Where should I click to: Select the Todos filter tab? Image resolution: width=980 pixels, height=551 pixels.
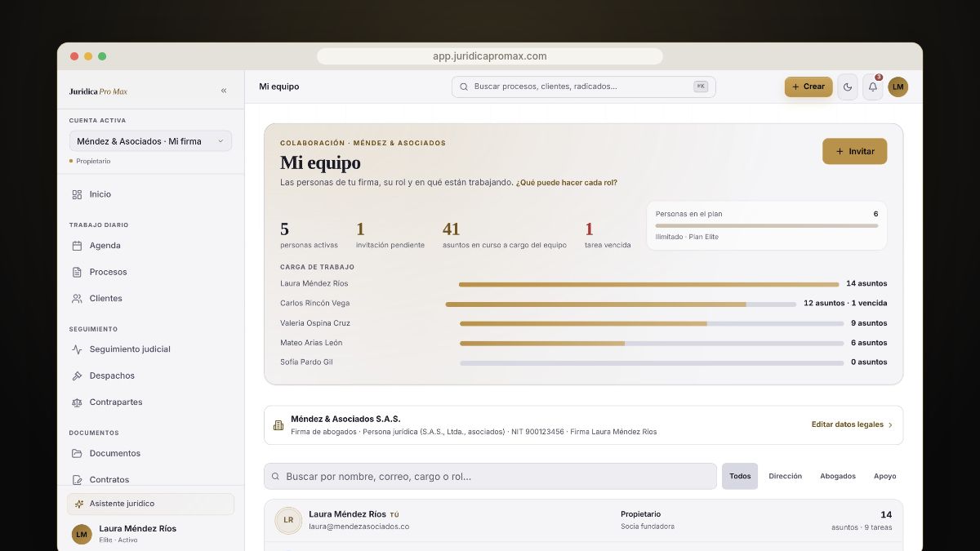[740, 476]
